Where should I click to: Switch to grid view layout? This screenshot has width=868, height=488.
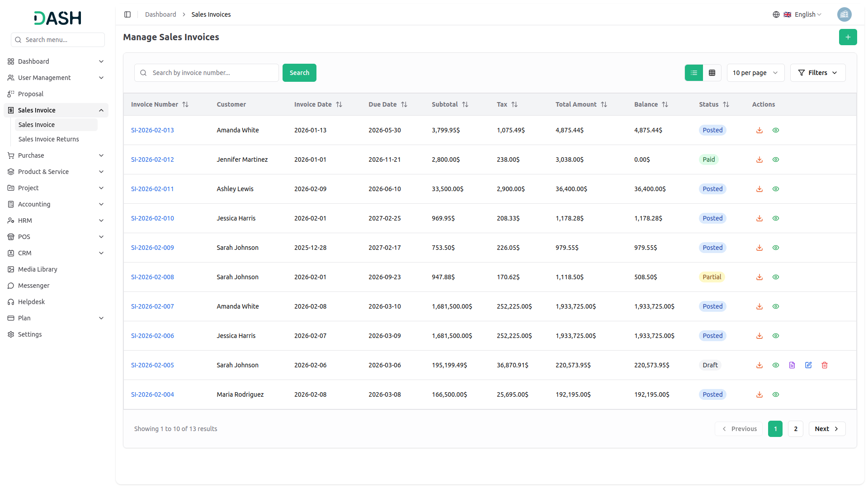pos(712,73)
